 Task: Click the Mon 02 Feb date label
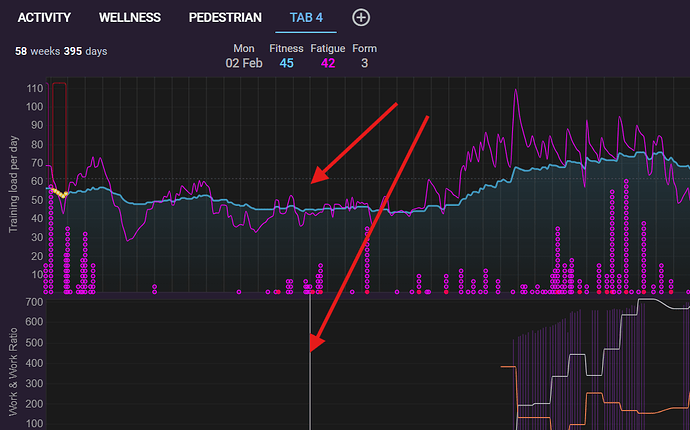[x=244, y=56]
